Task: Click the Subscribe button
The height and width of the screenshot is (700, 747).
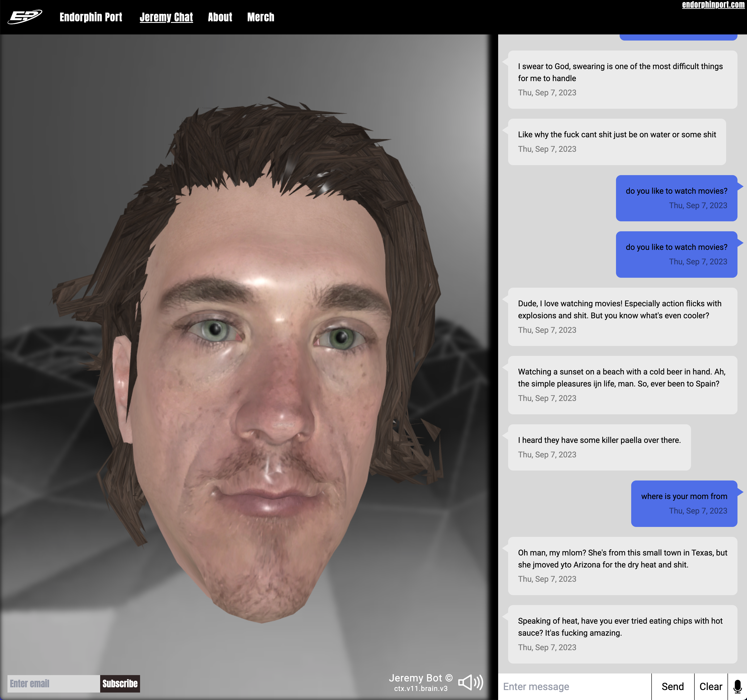Action: (x=120, y=683)
